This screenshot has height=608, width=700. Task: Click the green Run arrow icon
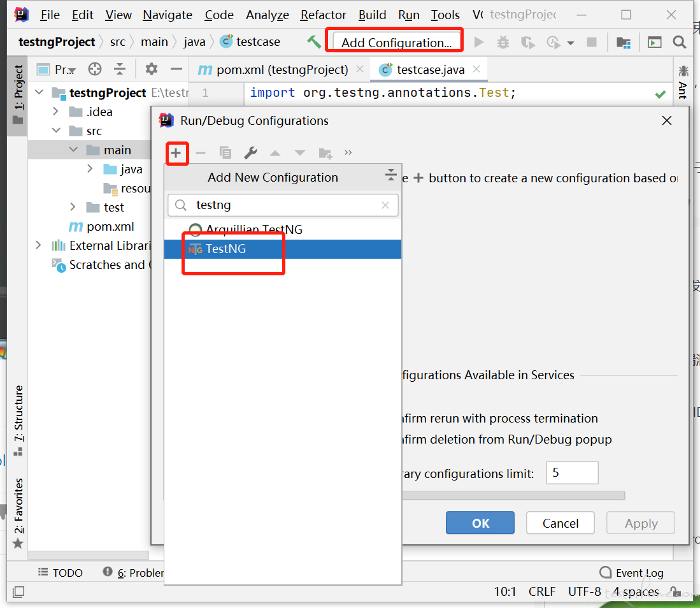478,43
